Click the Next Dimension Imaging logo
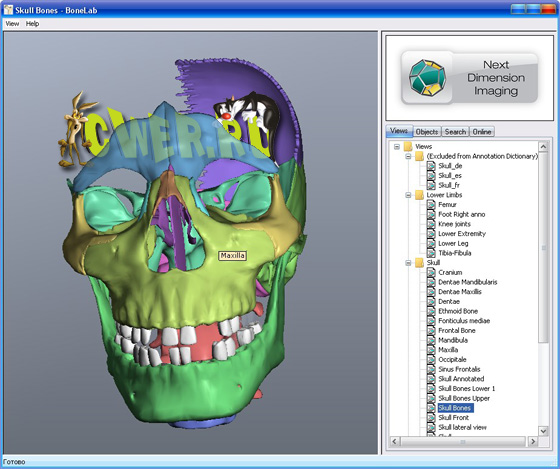Viewport: 560px width, 469px height. point(470,78)
